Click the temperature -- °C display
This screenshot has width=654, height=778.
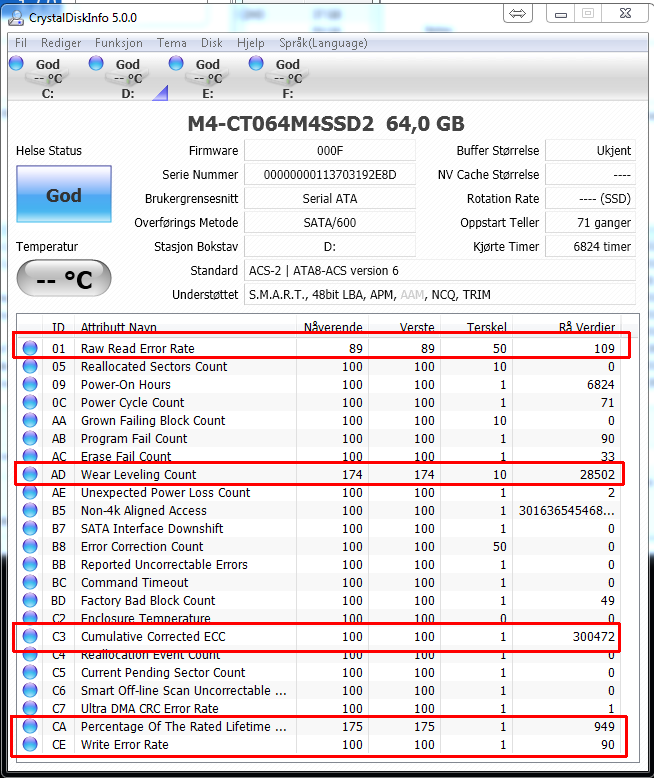pos(64,278)
